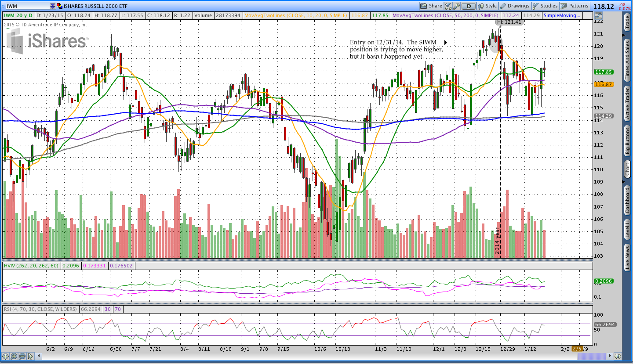Open the Patterns menu
The width and height of the screenshot is (633, 364).
(x=575, y=6)
